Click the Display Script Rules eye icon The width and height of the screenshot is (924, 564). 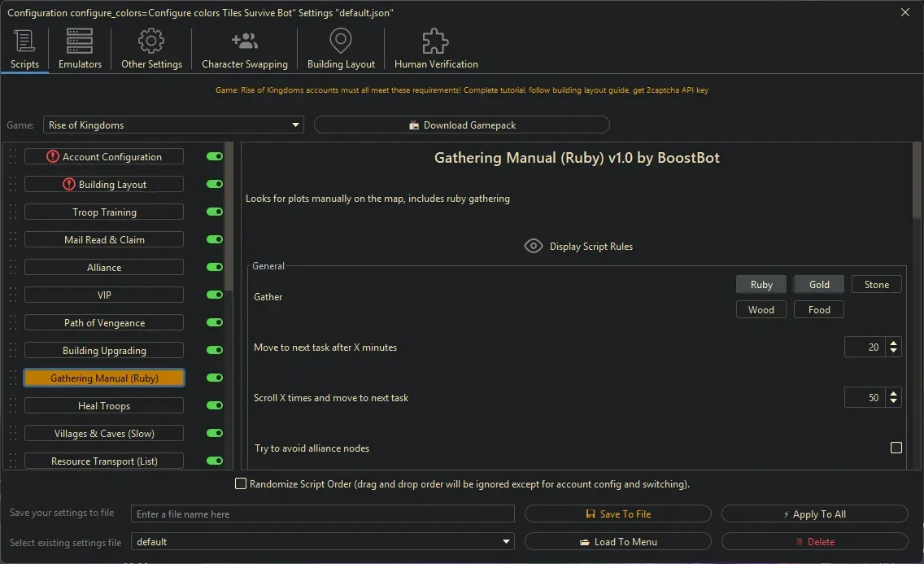(534, 245)
